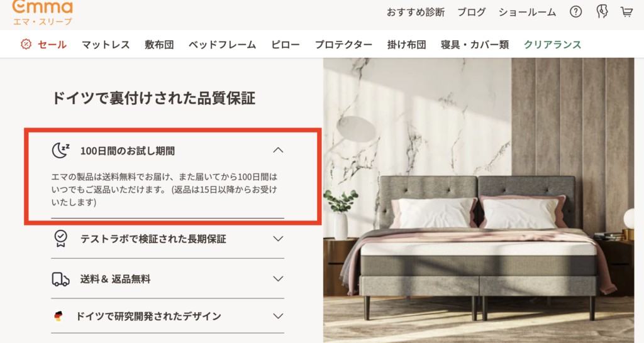The width and height of the screenshot is (644, 343).
Task: Expand テストラボで検証された長期保証 chevron
Action: [x=278, y=238]
